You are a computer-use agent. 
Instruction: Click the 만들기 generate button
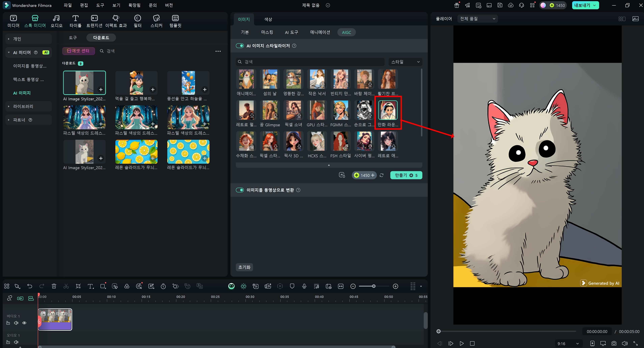coord(406,175)
